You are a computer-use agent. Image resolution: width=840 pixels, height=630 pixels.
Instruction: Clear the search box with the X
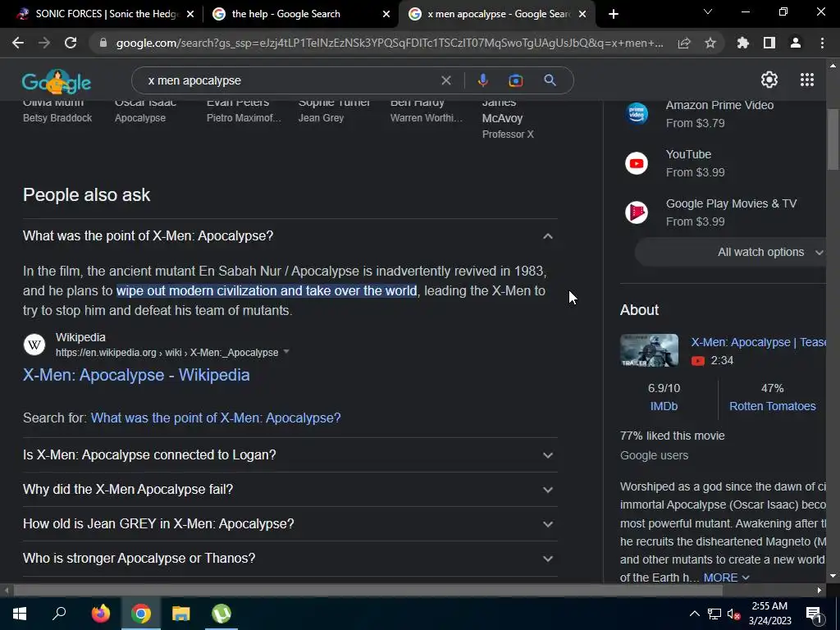tap(445, 80)
